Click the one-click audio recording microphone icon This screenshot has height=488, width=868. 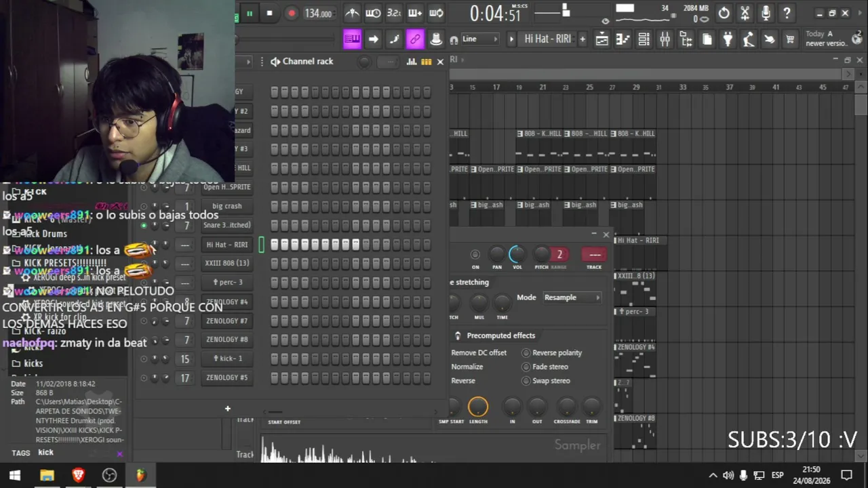point(766,13)
